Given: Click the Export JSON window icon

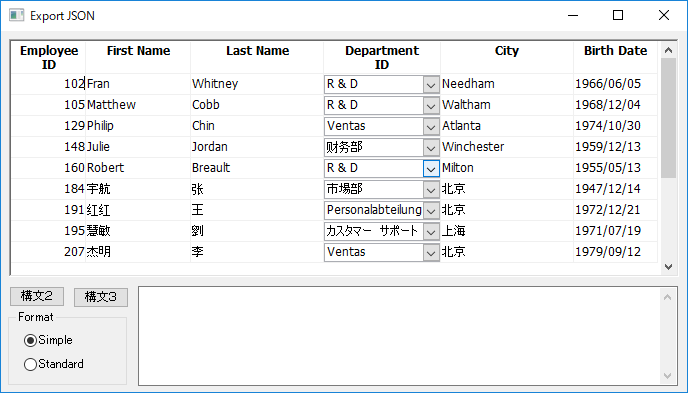Looking at the screenshot, I should point(16,15).
